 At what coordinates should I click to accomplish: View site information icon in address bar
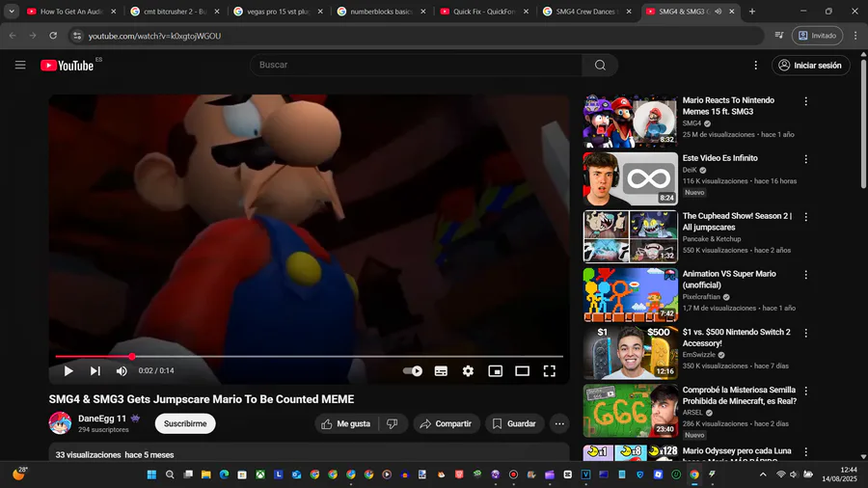tap(77, 36)
